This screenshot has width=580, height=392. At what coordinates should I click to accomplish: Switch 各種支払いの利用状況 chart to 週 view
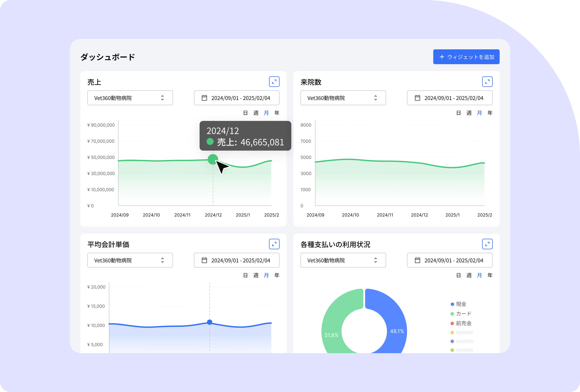[469, 275]
